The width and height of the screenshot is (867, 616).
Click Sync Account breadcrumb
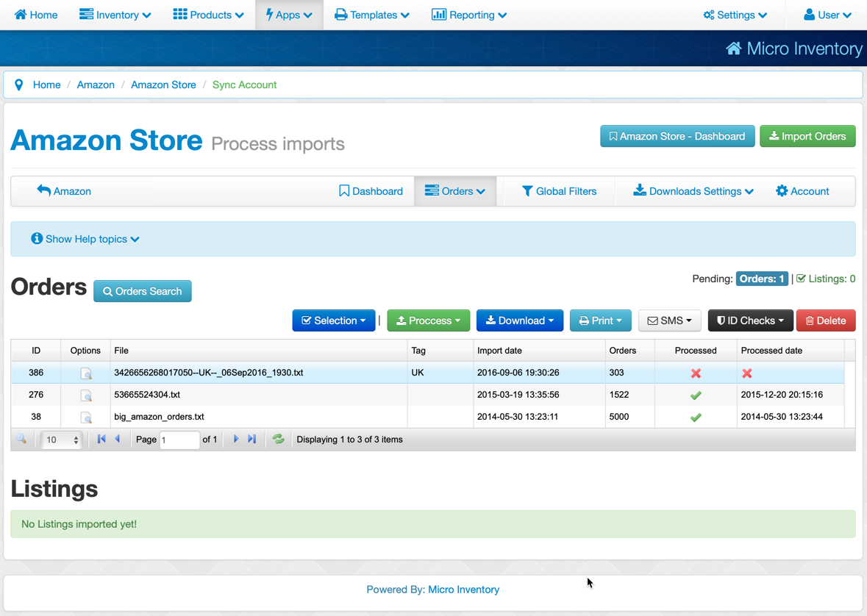244,85
